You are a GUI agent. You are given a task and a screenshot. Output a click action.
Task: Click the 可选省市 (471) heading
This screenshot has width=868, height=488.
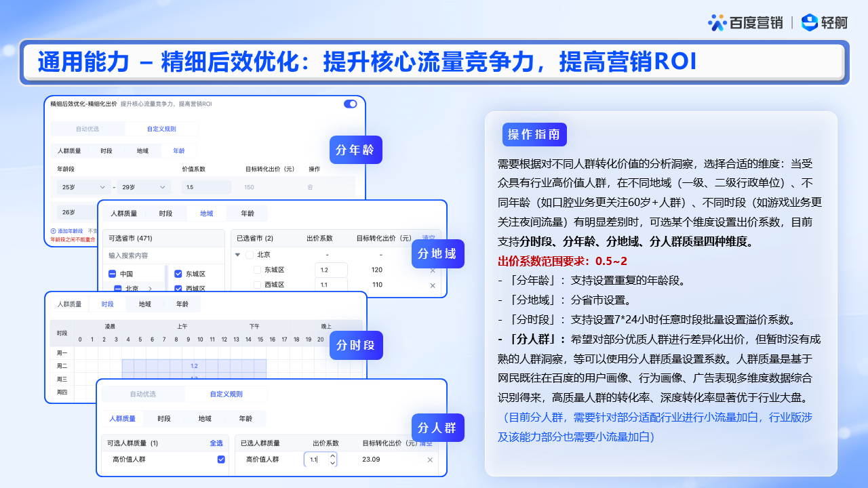click(129, 238)
